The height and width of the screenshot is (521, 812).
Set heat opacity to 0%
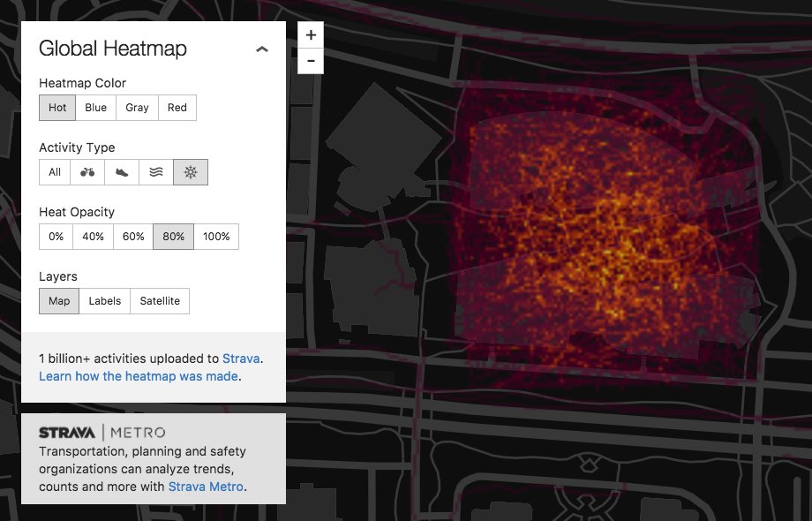(x=56, y=237)
